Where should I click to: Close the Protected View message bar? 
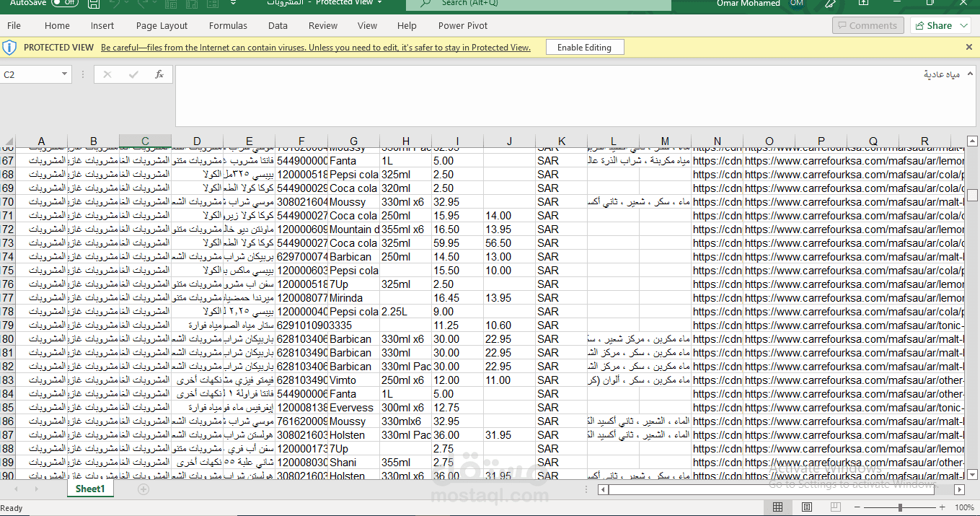(x=968, y=47)
